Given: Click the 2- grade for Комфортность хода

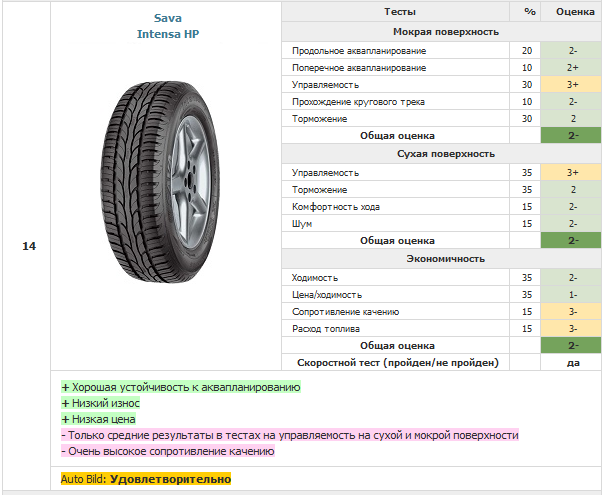Looking at the screenshot, I should click(571, 206).
